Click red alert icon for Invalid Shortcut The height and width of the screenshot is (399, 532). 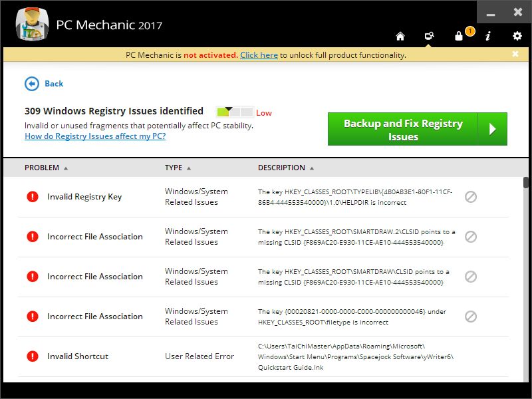point(33,356)
